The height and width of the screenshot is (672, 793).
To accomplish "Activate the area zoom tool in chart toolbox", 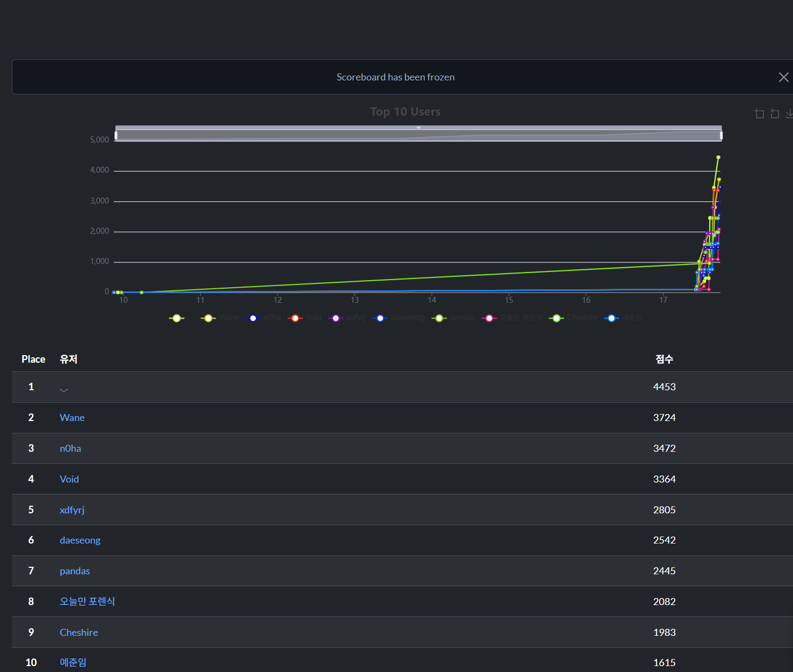I will [760, 113].
